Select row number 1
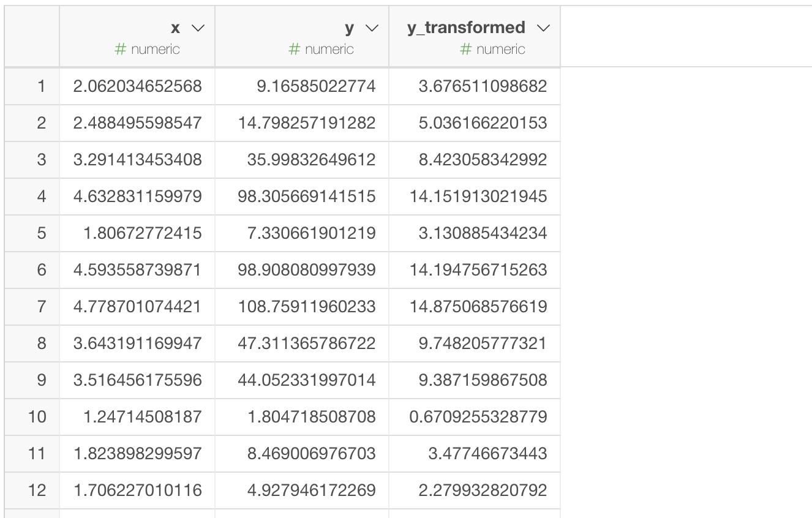The image size is (812, 518). click(x=41, y=86)
